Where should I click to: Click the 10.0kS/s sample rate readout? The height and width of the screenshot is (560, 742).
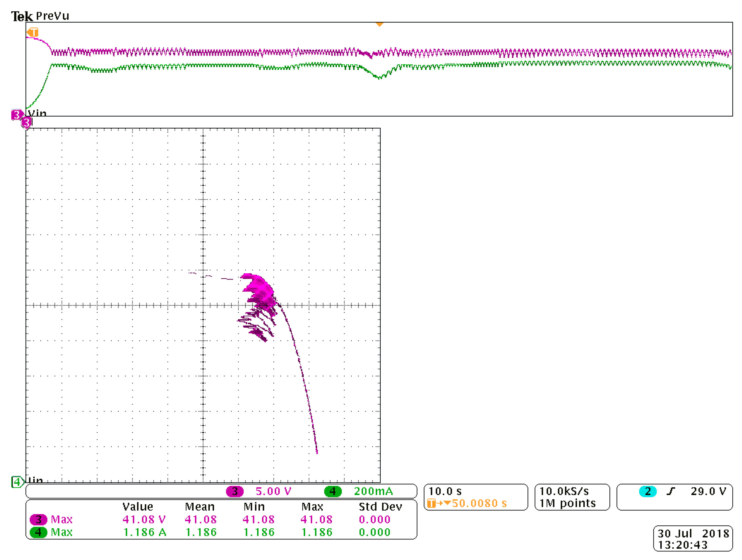tap(564, 492)
